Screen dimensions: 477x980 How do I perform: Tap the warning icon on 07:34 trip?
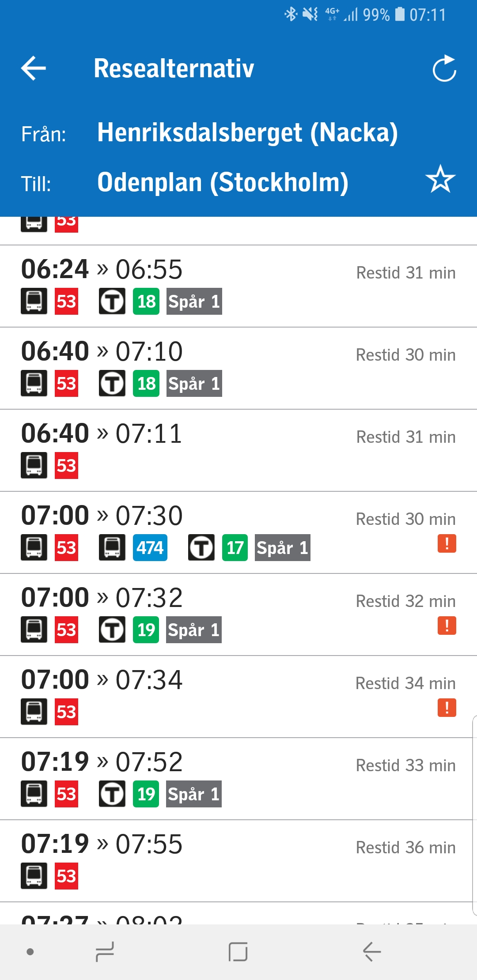447,708
